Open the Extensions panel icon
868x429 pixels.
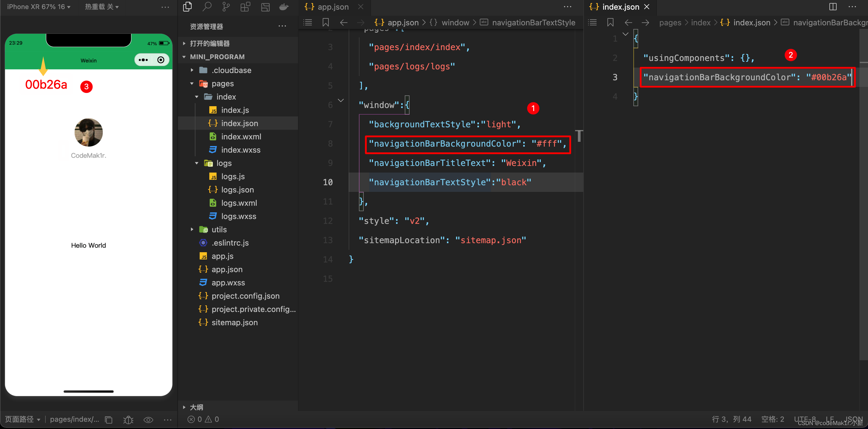coord(245,7)
